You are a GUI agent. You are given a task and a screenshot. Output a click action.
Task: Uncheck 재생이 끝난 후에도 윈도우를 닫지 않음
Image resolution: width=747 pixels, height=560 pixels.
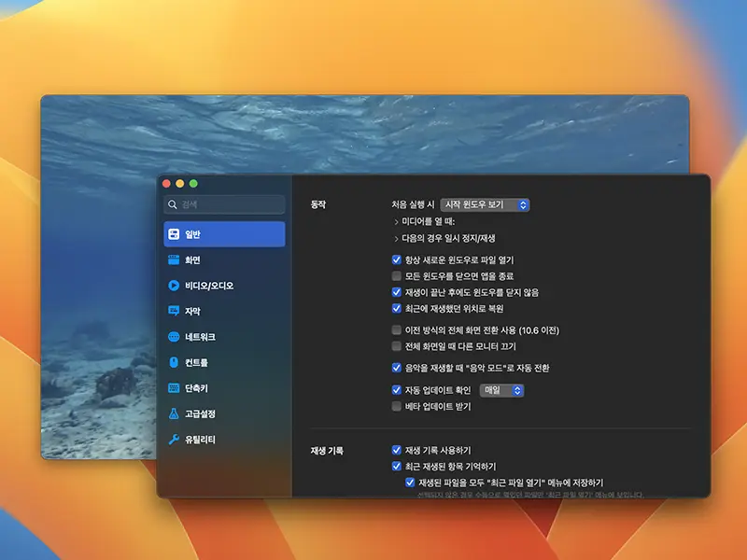tap(396, 292)
